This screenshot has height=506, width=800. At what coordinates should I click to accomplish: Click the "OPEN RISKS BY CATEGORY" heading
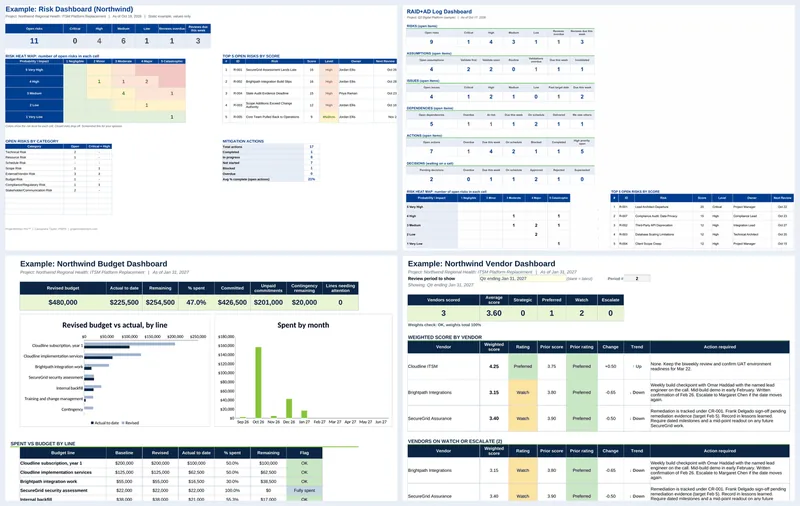tap(32, 141)
